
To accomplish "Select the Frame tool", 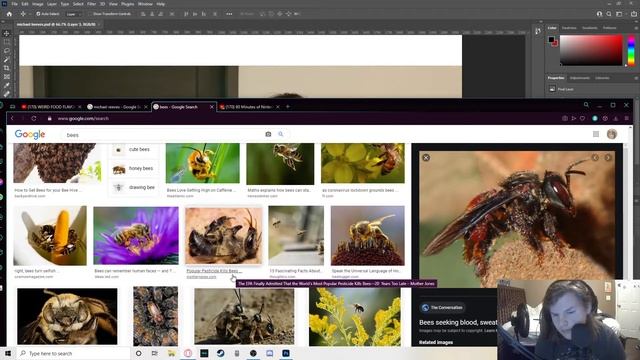I will [x=7, y=77].
